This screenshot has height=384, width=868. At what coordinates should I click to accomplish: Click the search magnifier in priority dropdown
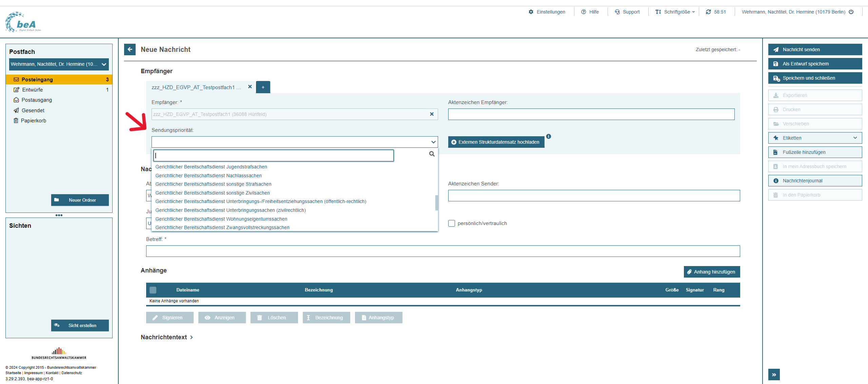click(x=432, y=154)
